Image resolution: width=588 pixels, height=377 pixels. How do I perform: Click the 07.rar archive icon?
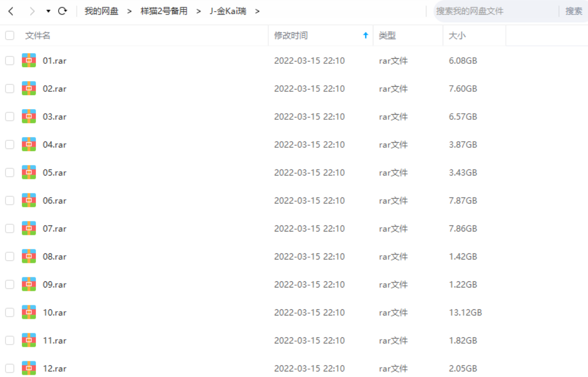[29, 228]
